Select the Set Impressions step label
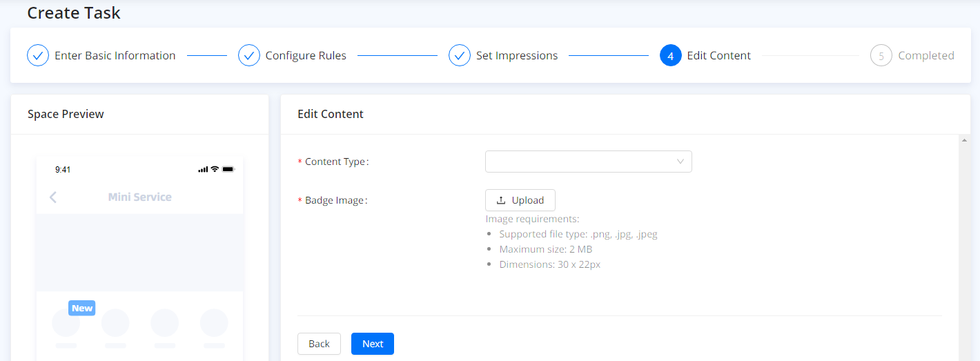The height and width of the screenshot is (361, 980). coord(517,55)
